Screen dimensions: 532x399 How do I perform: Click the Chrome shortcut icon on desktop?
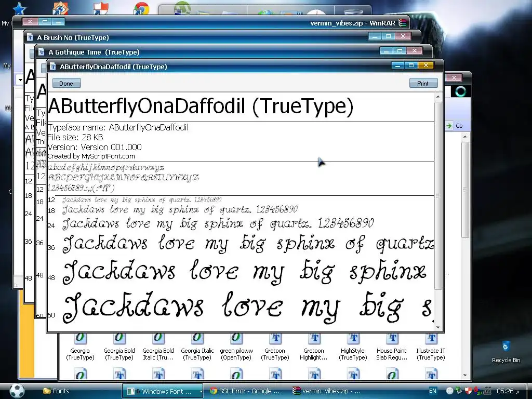click(x=141, y=8)
